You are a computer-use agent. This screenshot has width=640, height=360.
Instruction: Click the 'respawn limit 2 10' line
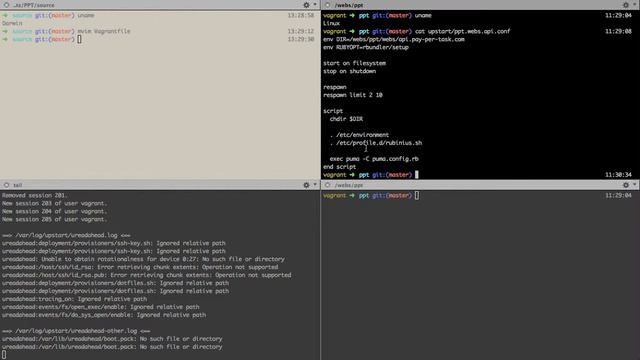click(353, 95)
